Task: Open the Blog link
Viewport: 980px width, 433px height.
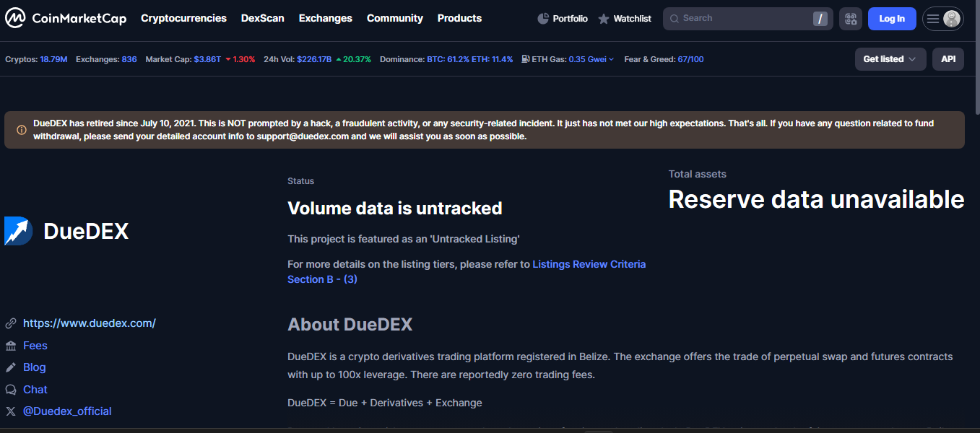Action: 35,367
